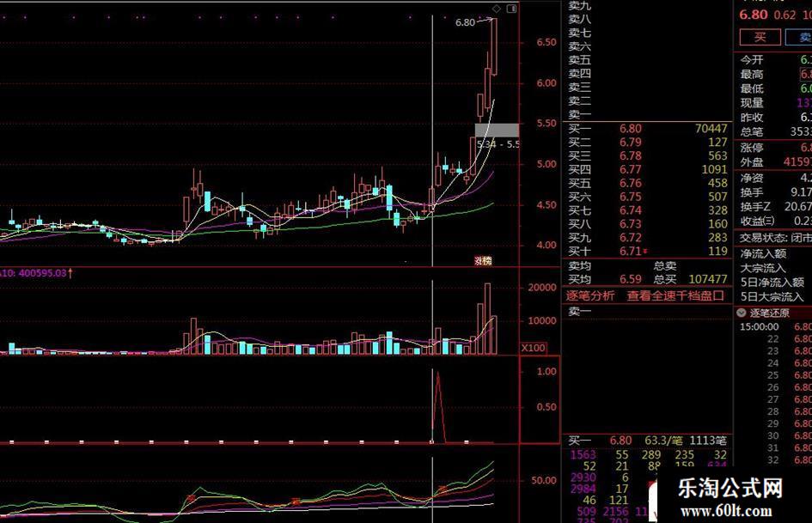Open 查看全速千档盘口 link
This screenshot has height=523, width=812.
point(675,295)
